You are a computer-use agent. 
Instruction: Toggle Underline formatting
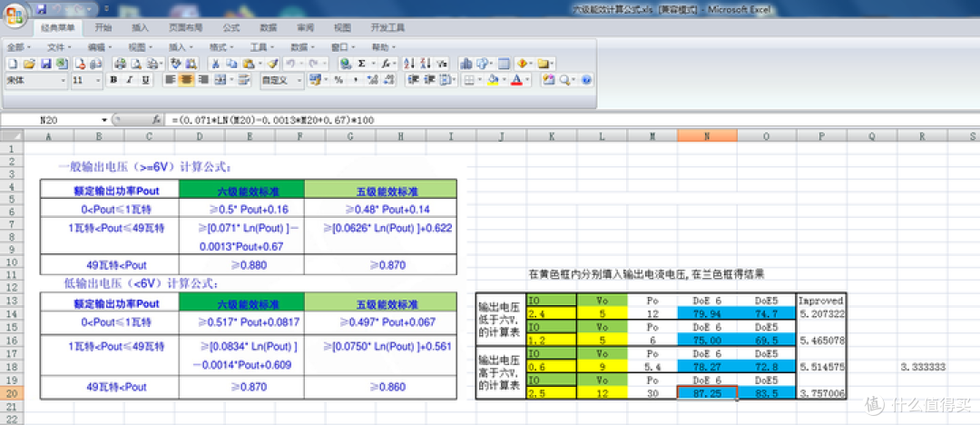145,80
